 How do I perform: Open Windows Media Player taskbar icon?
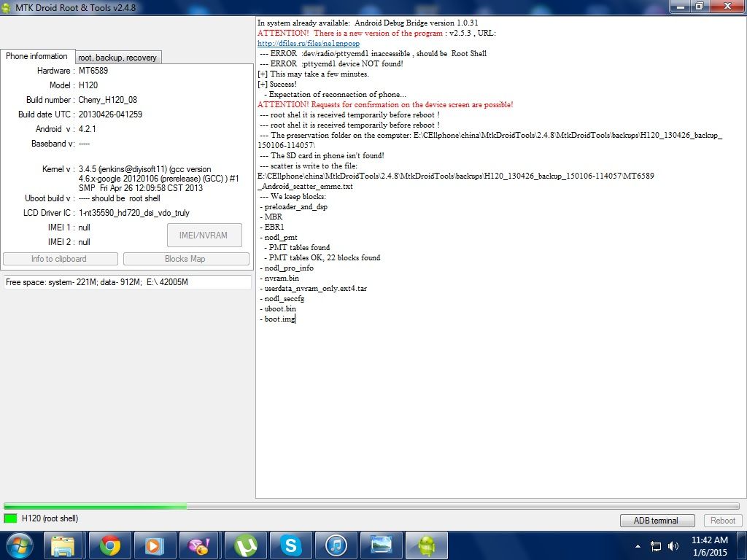[155, 545]
